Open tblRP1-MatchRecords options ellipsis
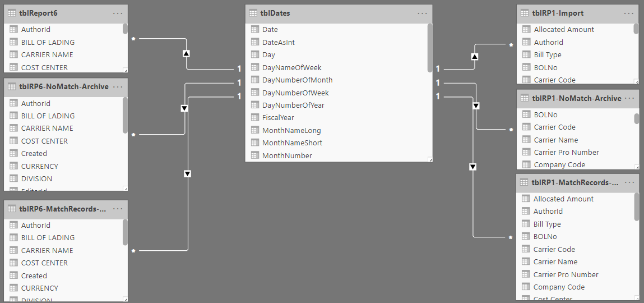The width and height of the screenshot is (644, 303). [629, 182]
